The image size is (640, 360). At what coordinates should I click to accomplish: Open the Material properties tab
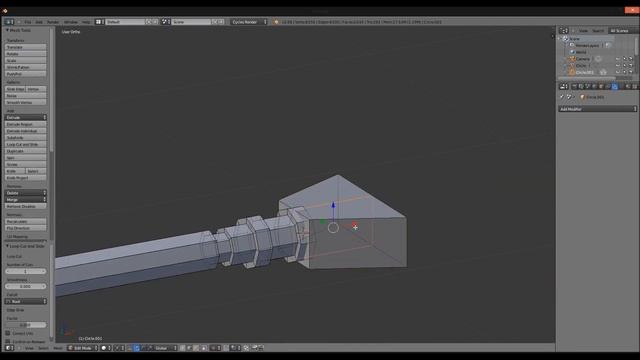628,87
